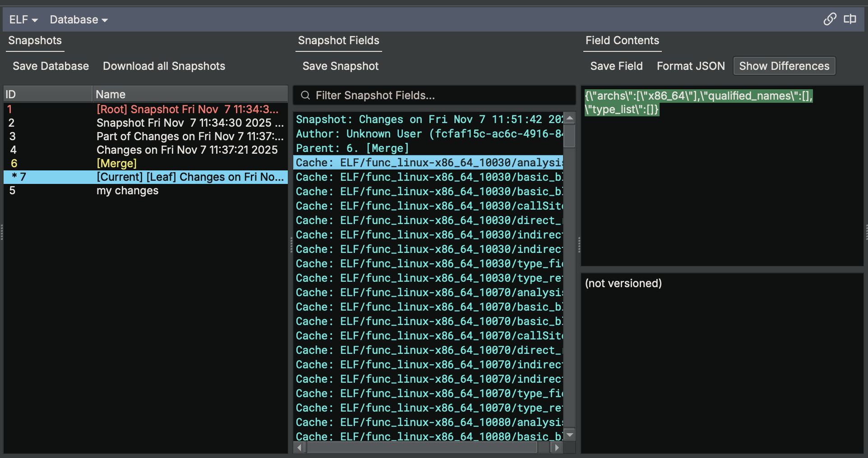868x458 pixels.
Task: Toggle the Show Differences button
Action: 784,66
